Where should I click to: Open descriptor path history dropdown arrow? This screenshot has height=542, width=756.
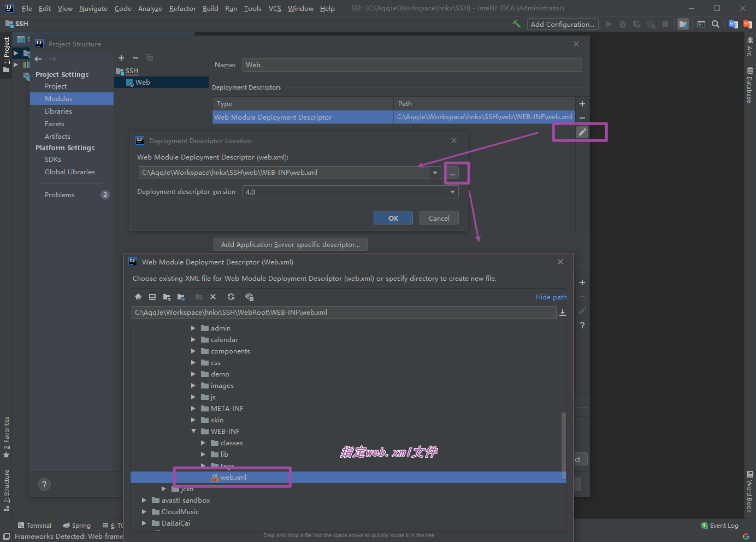click(x=435, y=173)
